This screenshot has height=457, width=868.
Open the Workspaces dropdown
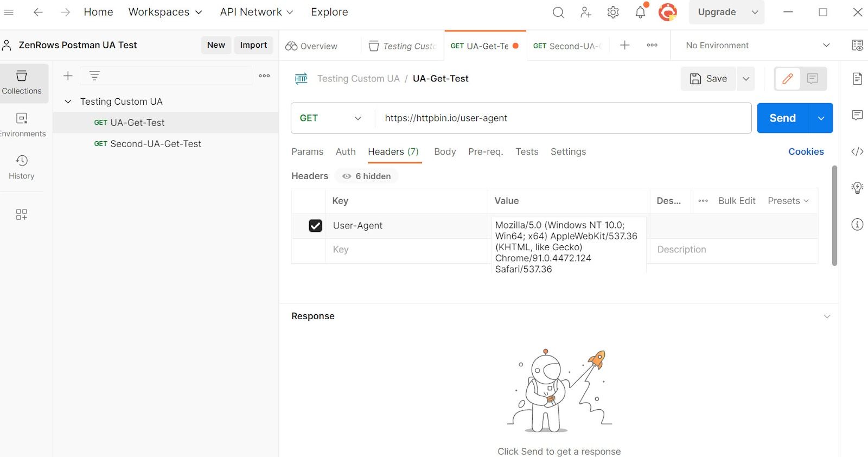165,12
